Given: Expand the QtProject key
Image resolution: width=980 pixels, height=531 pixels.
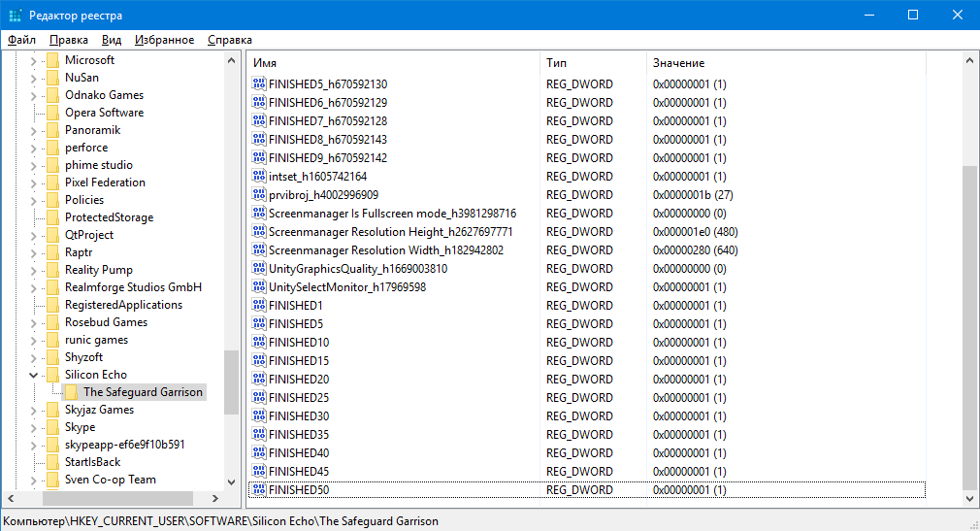Looking at the screenshot, I should [x=33, y=236].
